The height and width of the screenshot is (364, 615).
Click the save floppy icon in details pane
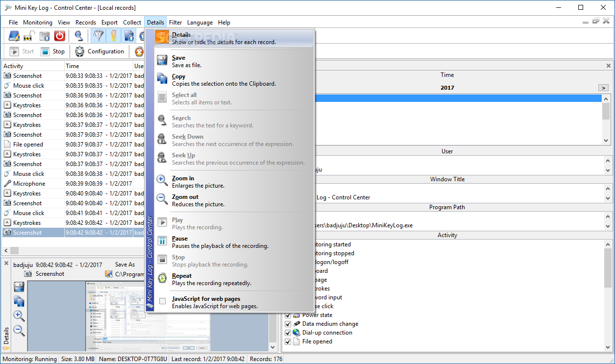click(x=19, y=287)
